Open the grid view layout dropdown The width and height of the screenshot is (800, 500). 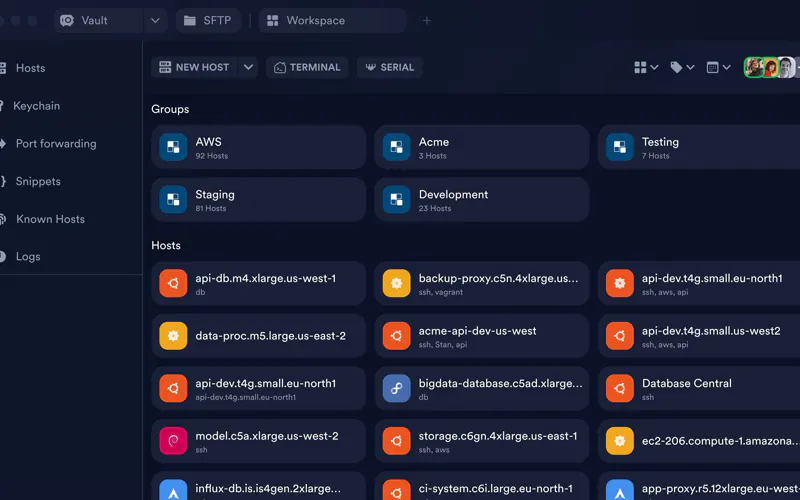646,67
